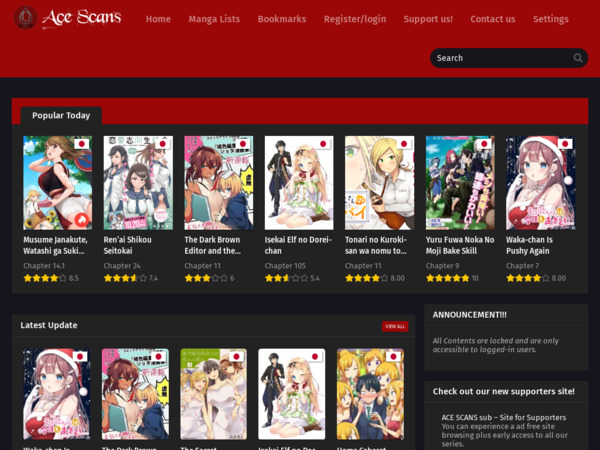
Task: Click Chapter 105 under Isekai Elf no Dorei-chan
Action: [285, 266]
